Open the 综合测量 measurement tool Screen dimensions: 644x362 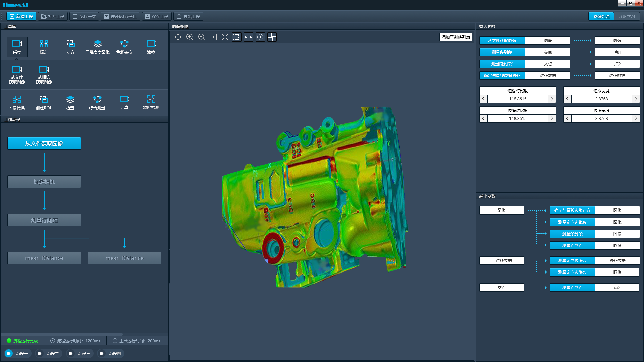[97, 103]
